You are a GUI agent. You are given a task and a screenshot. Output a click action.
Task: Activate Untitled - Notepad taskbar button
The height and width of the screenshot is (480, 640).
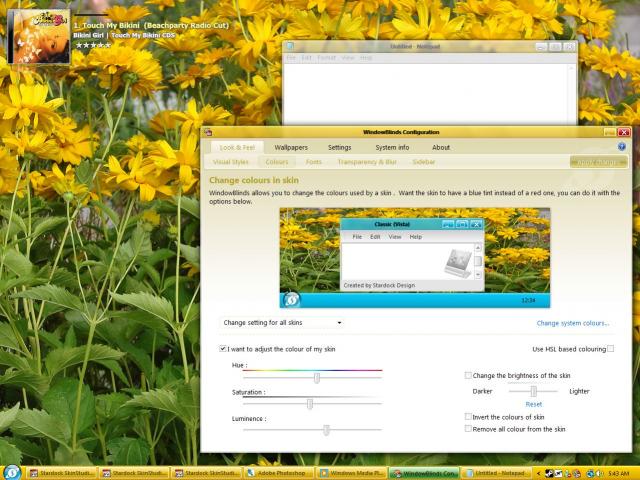click(497, 473)
